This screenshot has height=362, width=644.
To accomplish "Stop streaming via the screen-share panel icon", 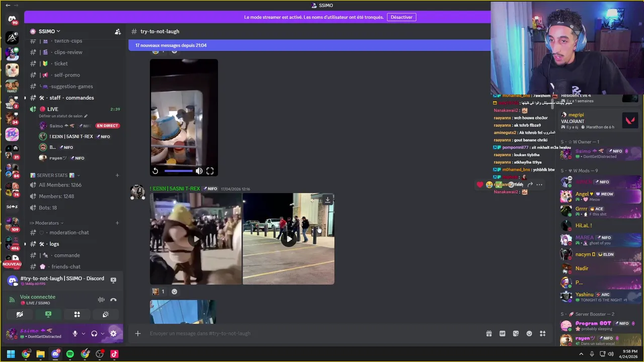I will (113, 280).
